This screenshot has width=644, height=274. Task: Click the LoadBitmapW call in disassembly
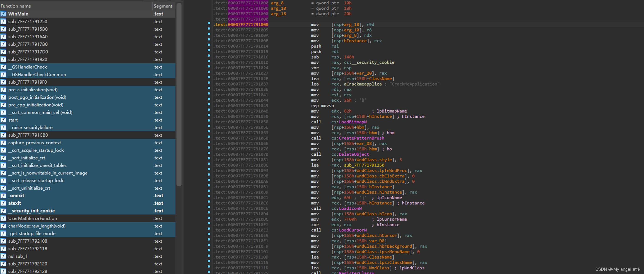coord(353,122)
